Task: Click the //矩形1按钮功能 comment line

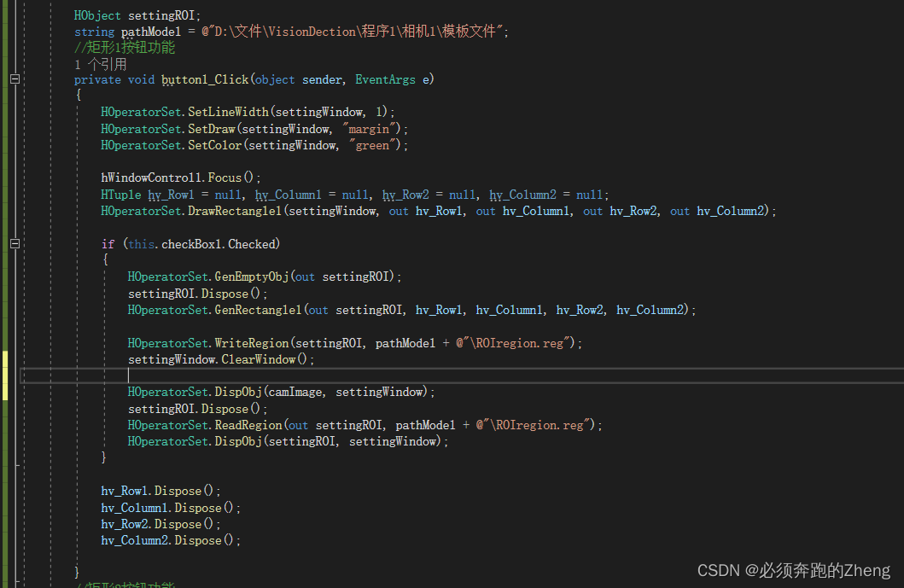Action: [x=125, y=47]
